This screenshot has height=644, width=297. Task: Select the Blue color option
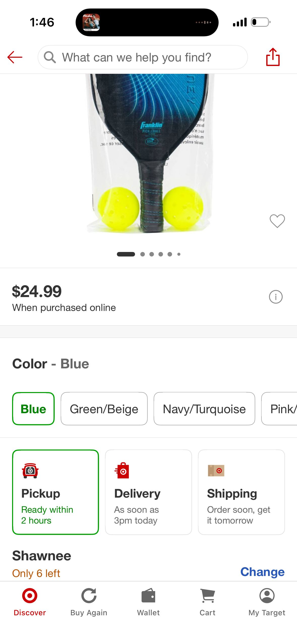[34, 409]
